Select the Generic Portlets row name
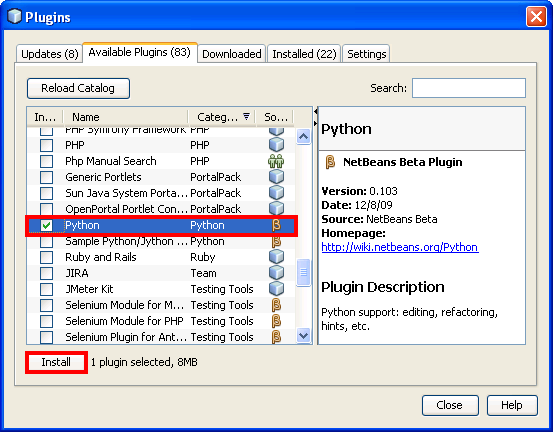The width and height of the screenshot is (553, 432). 103,177
